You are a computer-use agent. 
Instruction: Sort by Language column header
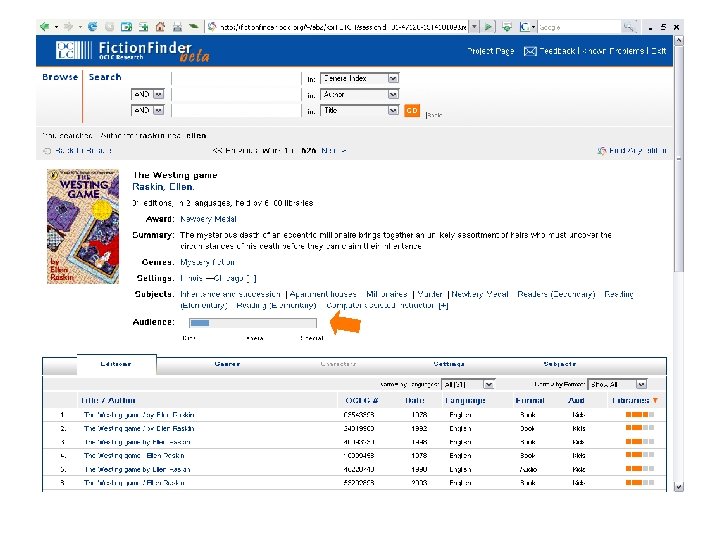465,400
